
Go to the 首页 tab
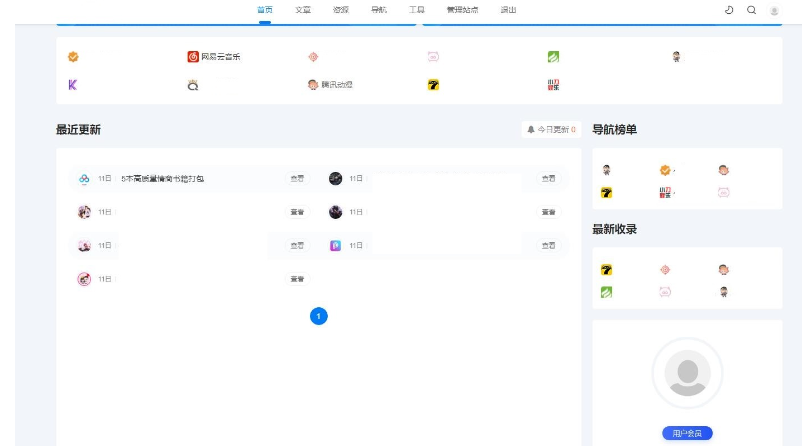coord(265,10)
